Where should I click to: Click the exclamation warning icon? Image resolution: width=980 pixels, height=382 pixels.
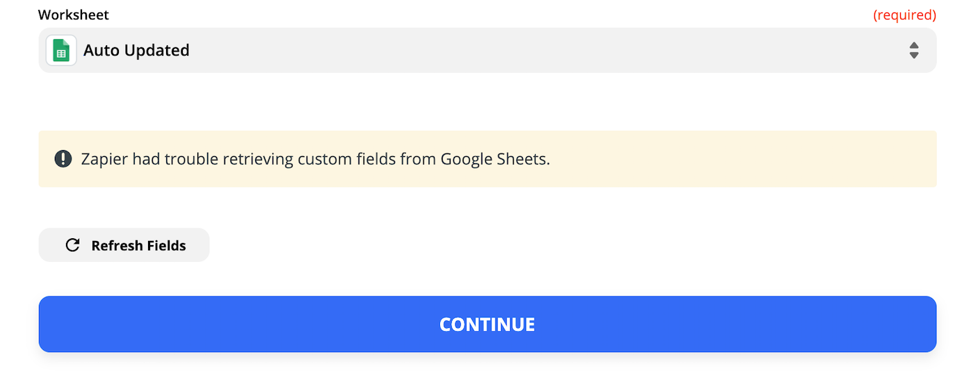tap(63, 158)
